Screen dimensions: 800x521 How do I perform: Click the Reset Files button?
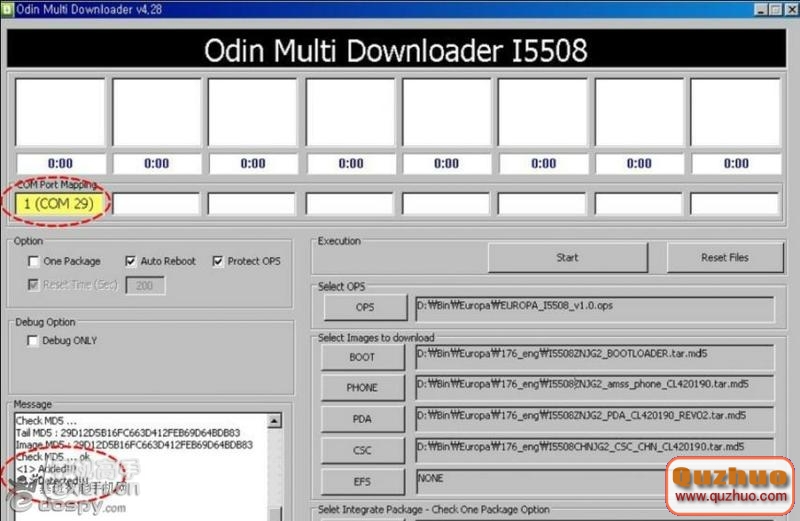[724, 258]
